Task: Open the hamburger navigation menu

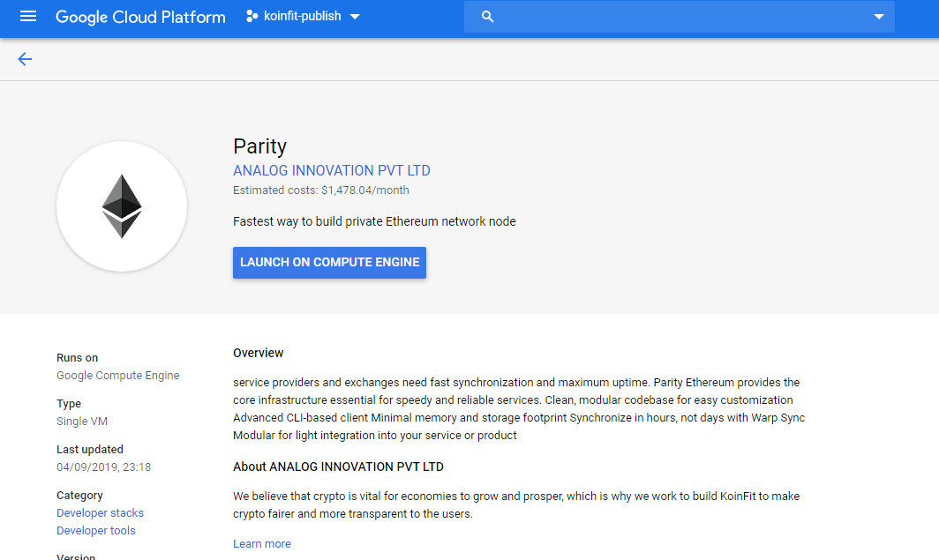Action: [28, 16]
